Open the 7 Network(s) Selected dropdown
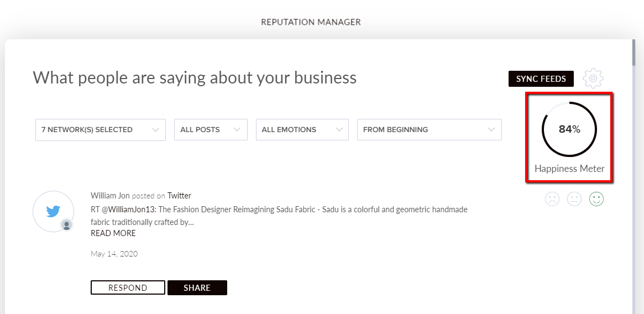644x314 pixels. point(100,130)
